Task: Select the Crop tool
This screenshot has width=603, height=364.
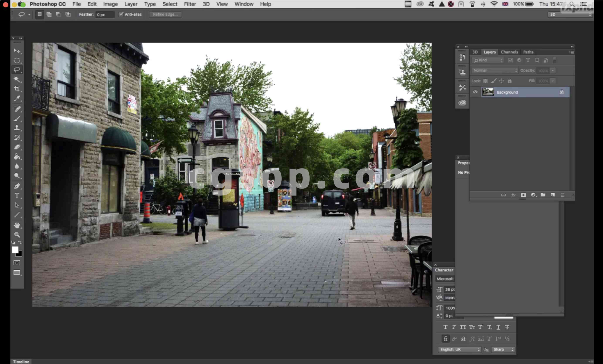Action: pyautogui.click(x=17, y=89)
